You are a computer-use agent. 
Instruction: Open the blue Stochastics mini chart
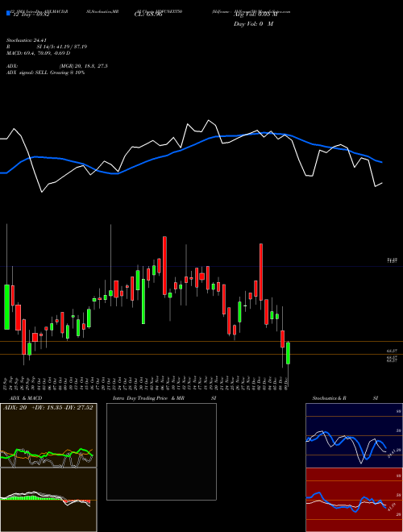pos(354,435)
